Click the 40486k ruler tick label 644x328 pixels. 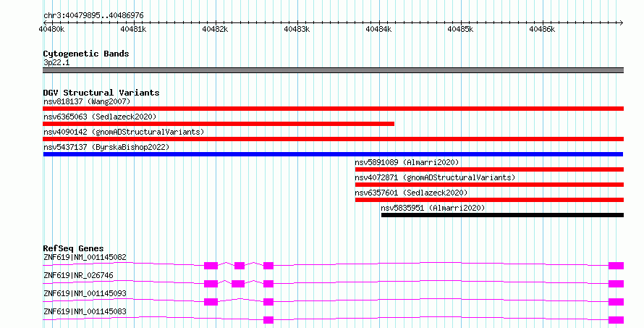(542, 30)
